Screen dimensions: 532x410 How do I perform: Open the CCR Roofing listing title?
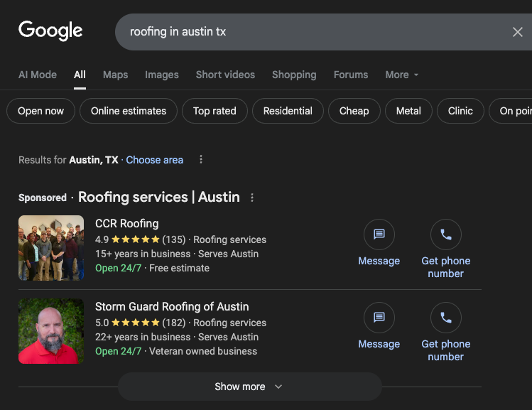point(127,223)
